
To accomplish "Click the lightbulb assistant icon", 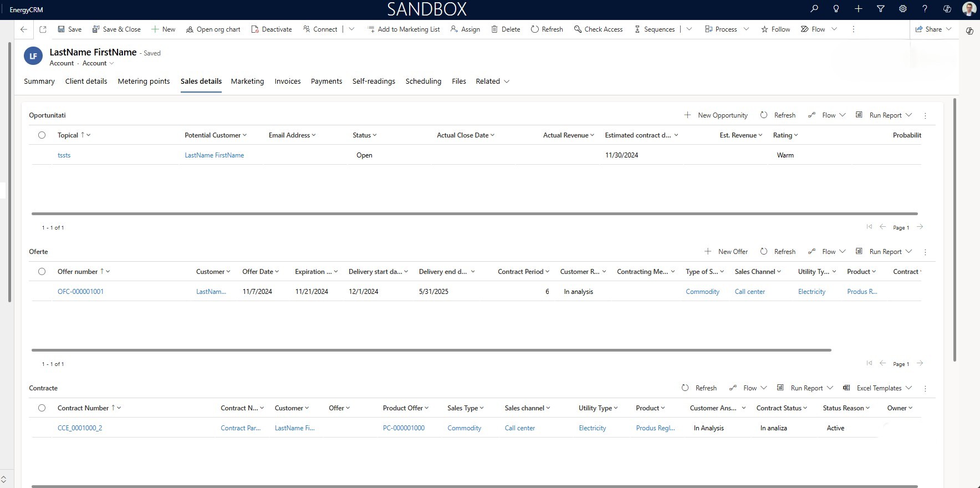I will click(836, 9).
